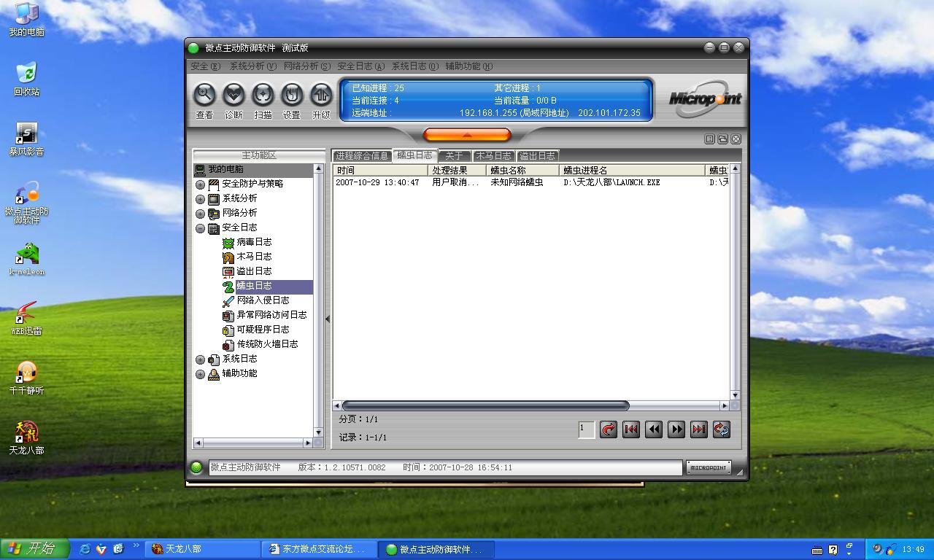Switch to the 木马日志 tab
934x560 pixels.
(493, 155)
